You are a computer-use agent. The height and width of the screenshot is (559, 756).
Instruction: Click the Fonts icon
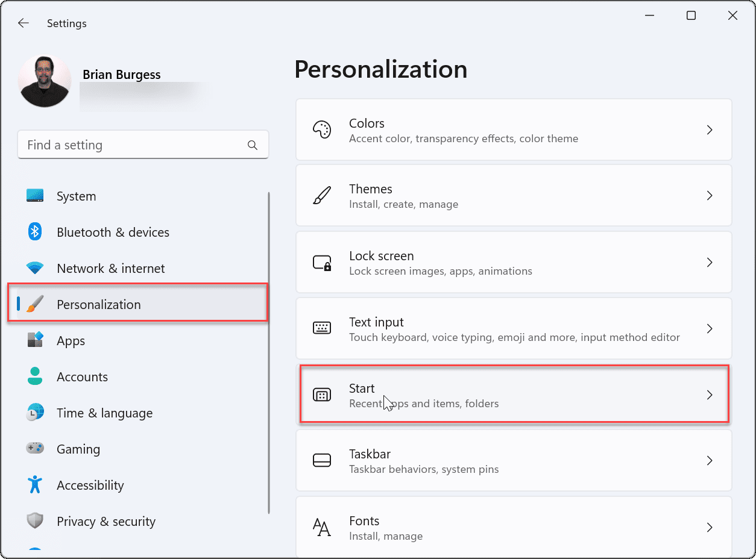(x=322, y=528)
